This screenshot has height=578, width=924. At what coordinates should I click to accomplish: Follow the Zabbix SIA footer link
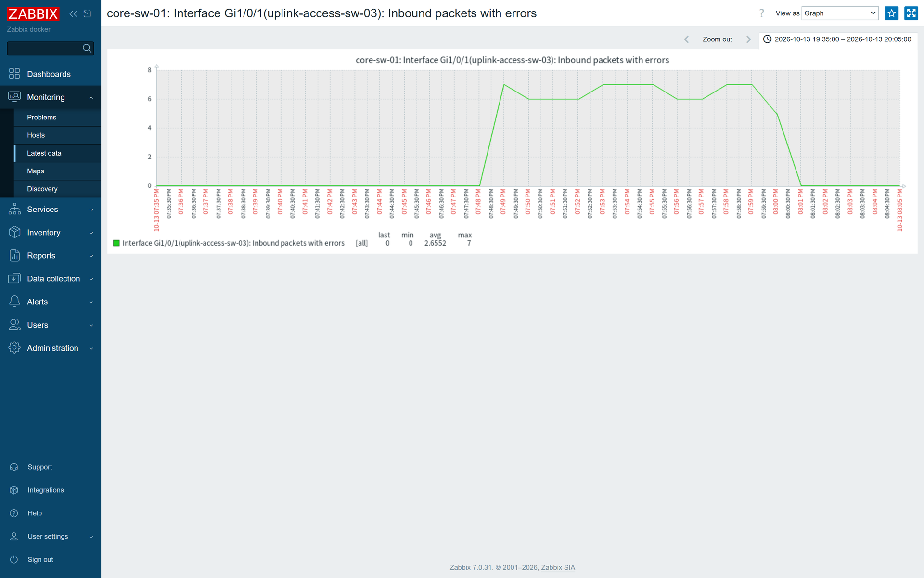(558, 567)
